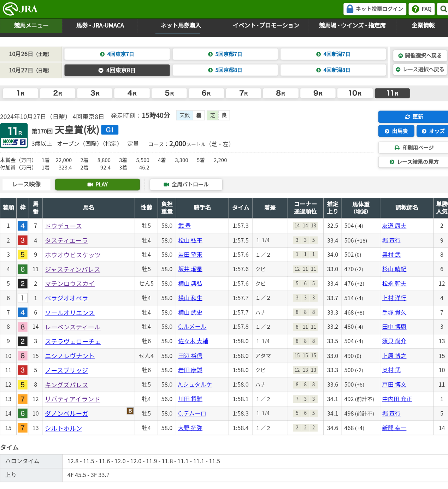Switch to 5R race tab
Image resolution: width=448 pixels, height=489 pixels.
click(x=169, y=93)
